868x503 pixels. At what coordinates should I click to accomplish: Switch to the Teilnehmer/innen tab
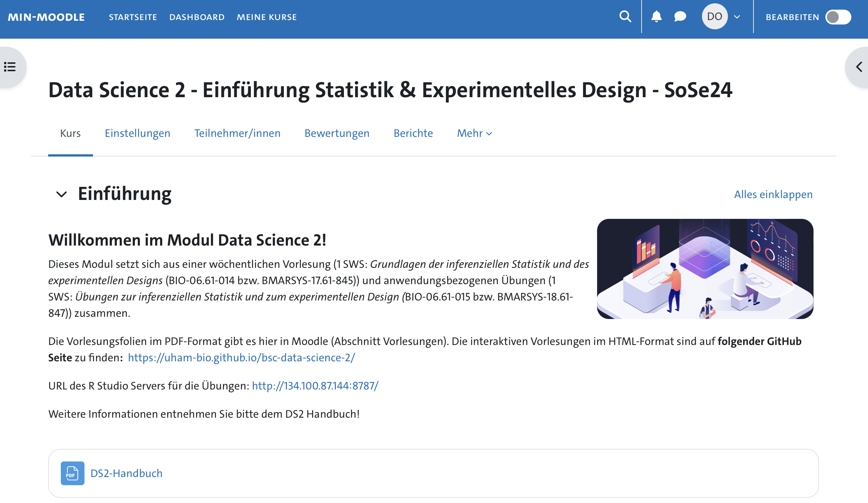(237, 133)
